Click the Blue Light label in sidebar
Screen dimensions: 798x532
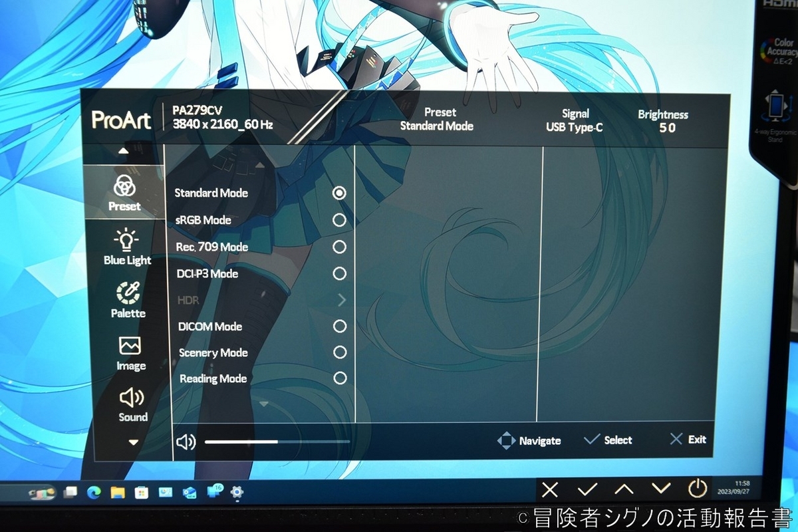coord(127,261)
